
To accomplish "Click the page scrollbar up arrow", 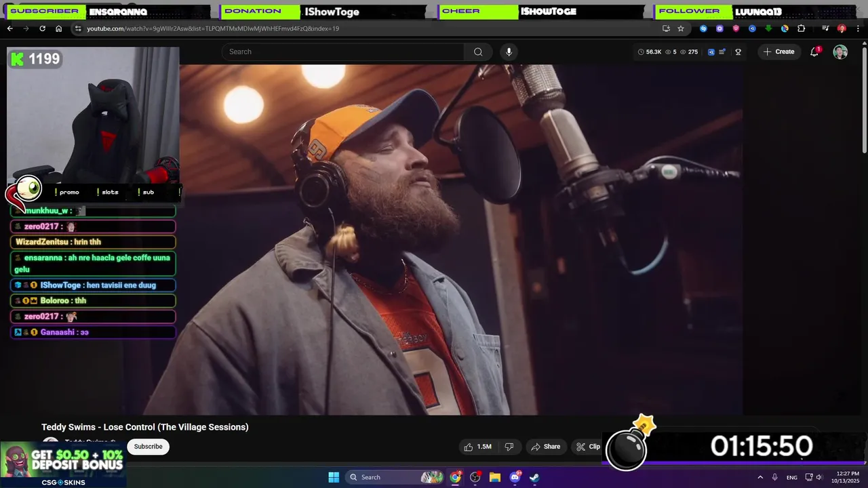I will tap(864, 44).
